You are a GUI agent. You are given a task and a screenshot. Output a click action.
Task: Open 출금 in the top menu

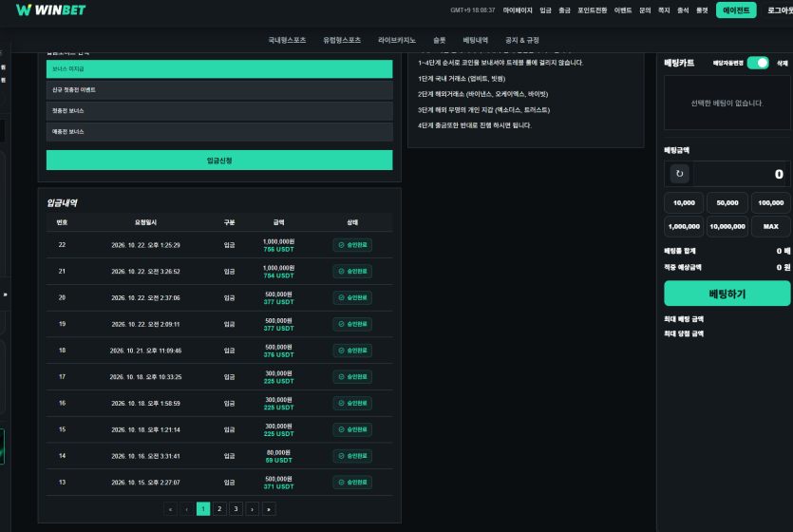click(564, 10)
